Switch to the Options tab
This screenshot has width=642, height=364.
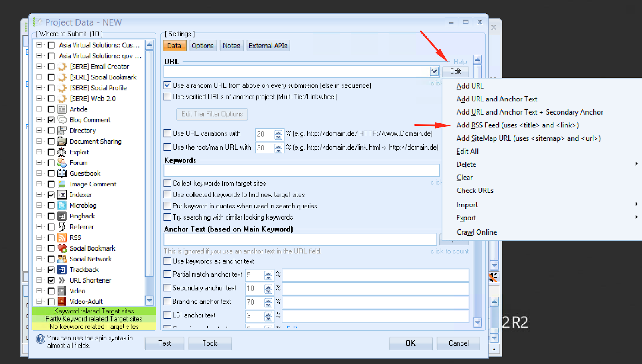pos(203,46)
